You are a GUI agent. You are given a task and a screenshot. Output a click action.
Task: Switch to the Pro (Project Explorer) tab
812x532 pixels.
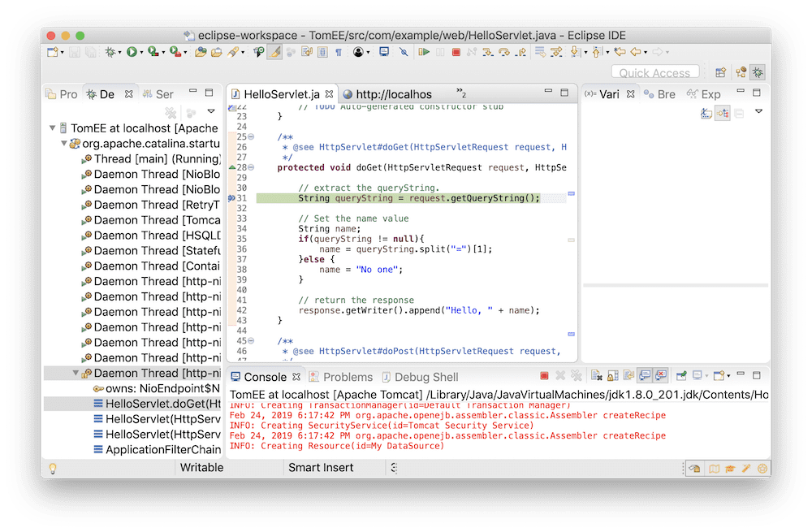tap(62, 94)
